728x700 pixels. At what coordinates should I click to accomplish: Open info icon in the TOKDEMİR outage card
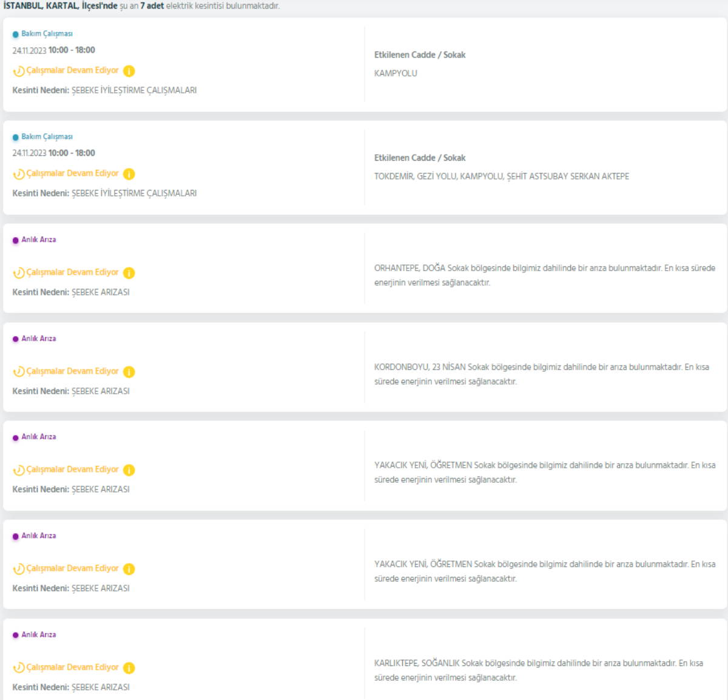[129, 174]
